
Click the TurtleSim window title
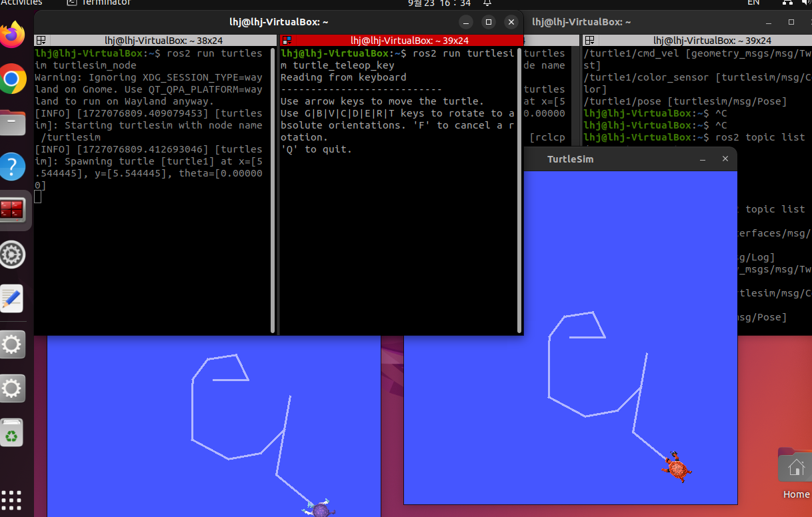tap(570, 159)
